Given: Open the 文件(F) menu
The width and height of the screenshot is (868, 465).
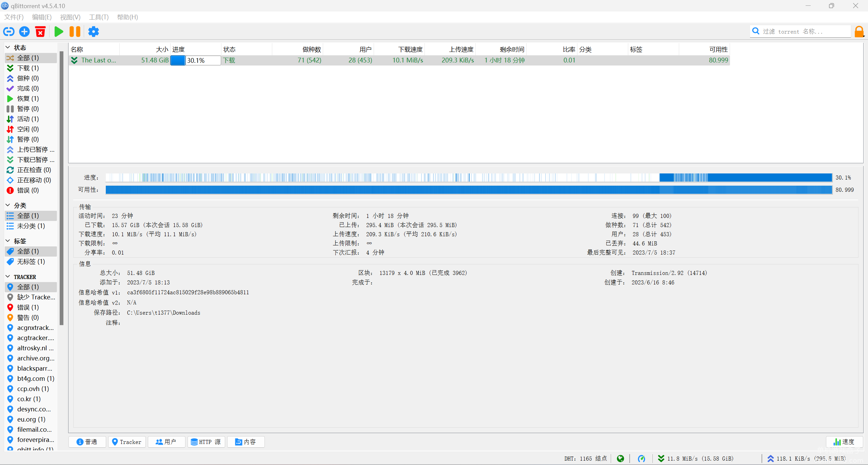Looking at the screenshot, I should [x=14, y=17].
